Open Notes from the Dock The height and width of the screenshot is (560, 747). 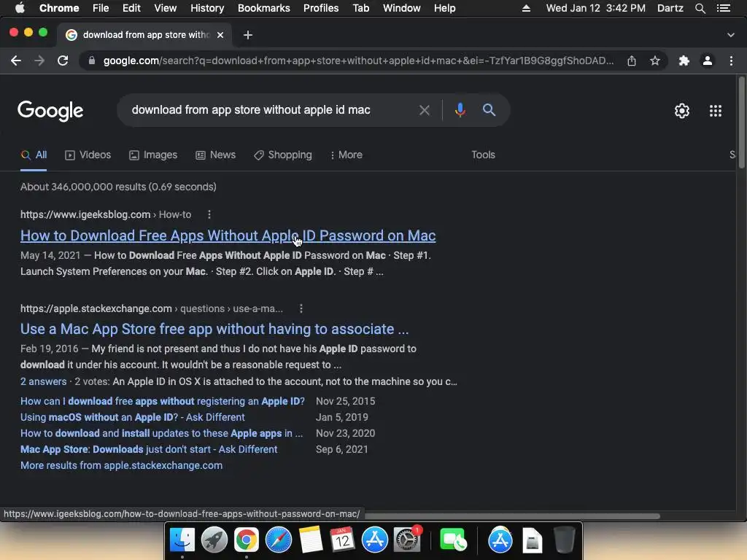click(311, 540)
